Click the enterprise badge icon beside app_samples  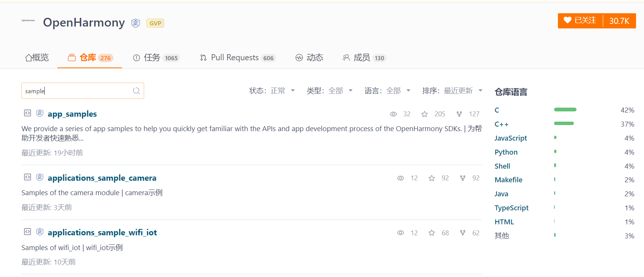(x=40, y=113)
